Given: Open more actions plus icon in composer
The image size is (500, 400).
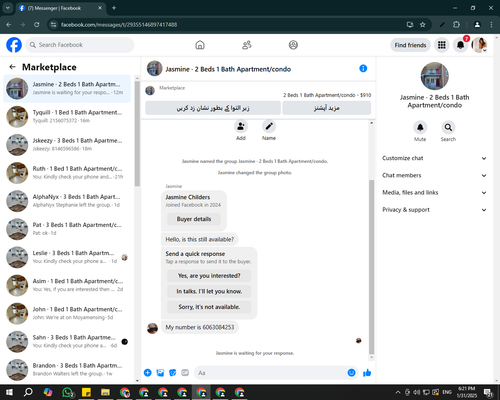Looking at the screenshot, I should (x=148, y=373).
